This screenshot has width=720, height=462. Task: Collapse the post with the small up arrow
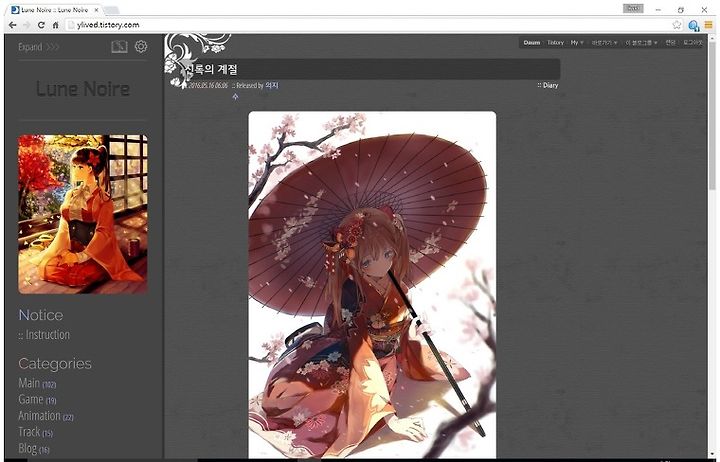pyautogui.click(x=235, y=96)
